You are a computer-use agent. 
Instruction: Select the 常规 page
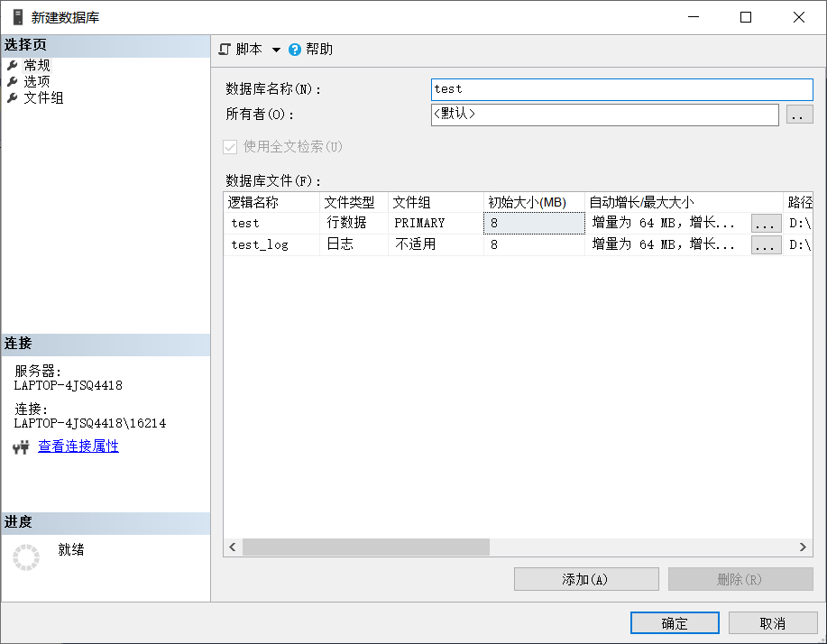click(x=37, y=65)
